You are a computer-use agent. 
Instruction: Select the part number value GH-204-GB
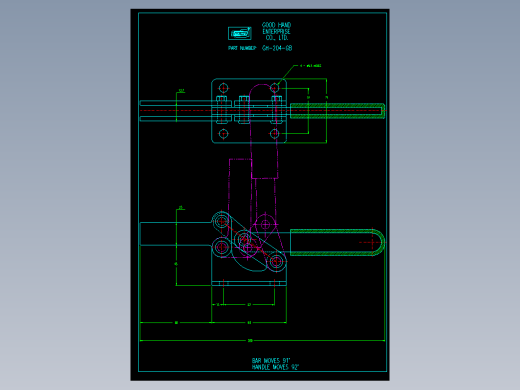pos(277,48)
